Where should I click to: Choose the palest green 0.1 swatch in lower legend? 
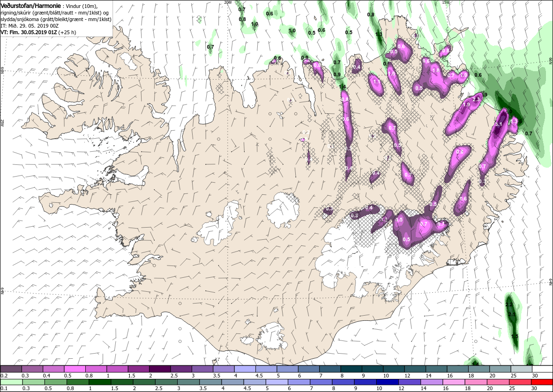coord(11,382)
